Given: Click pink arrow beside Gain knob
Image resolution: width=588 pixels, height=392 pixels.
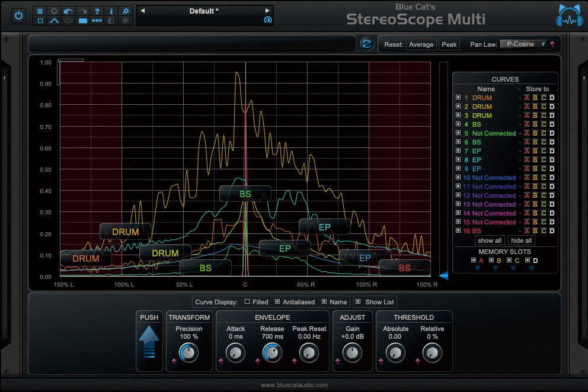Looking at the screenshot, I should (337, 362).
